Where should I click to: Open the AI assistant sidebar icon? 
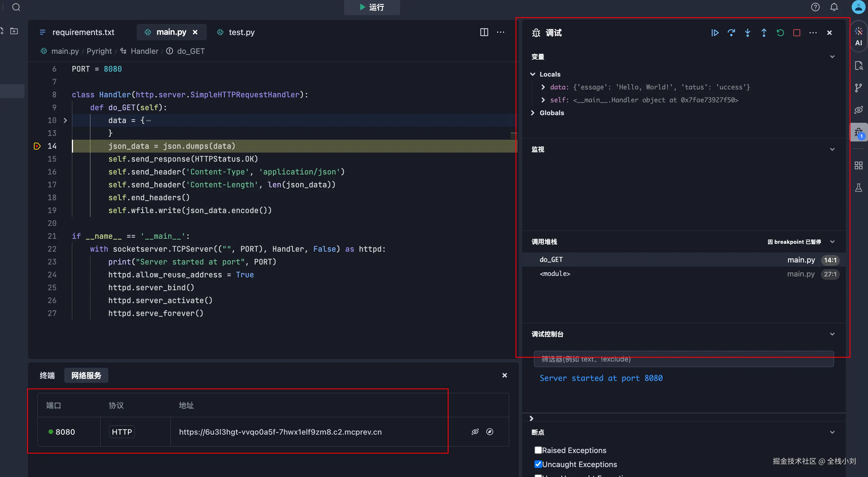tap(858, 37)
